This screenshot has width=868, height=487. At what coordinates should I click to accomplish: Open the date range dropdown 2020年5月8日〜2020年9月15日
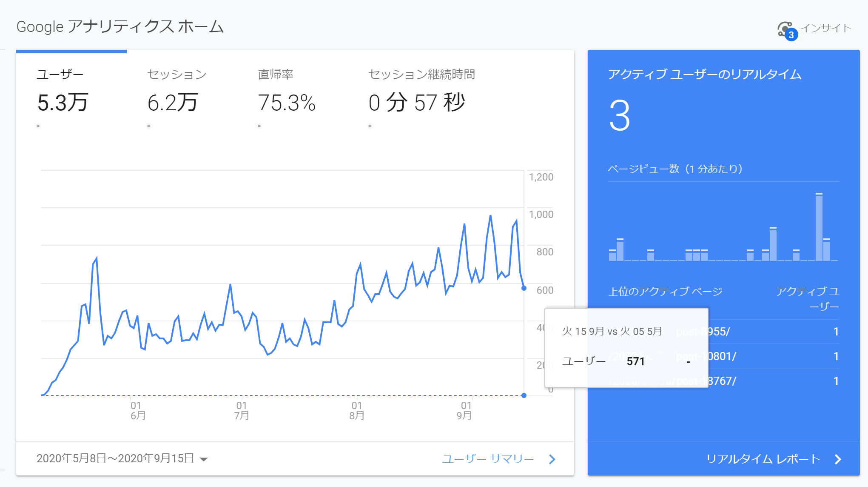click(x=115, y=458)
